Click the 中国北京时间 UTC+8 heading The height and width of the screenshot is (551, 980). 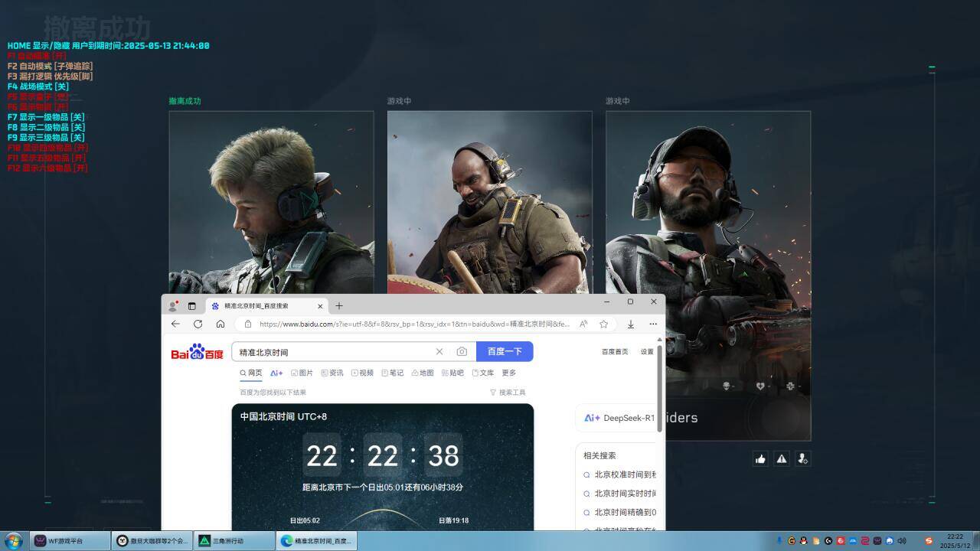click(x=283, y=416)
